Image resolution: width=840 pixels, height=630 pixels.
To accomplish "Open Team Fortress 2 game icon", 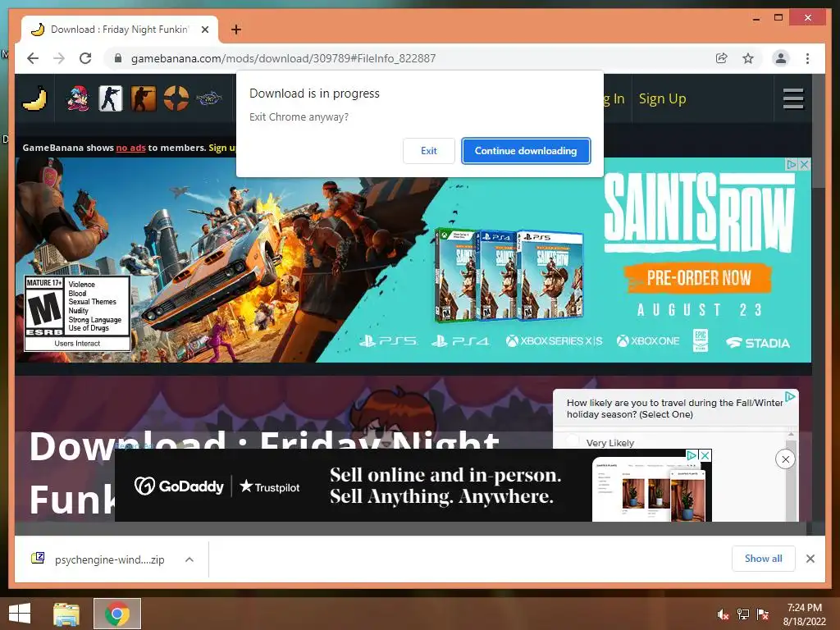I will pyautogui.click(x=176, y=98).
